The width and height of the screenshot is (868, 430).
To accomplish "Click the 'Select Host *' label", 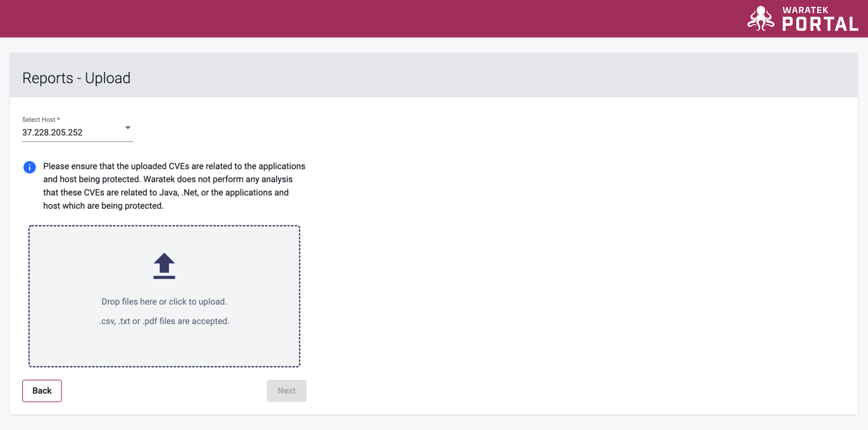I will coord(41,119).
